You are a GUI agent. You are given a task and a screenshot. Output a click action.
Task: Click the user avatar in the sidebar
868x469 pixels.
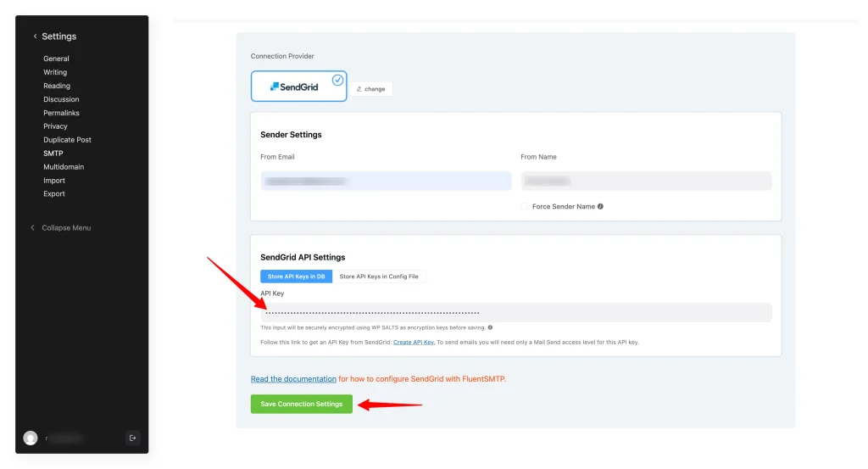coord(31,438)
